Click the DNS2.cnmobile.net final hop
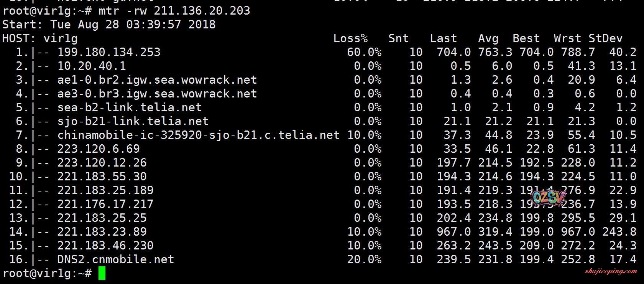The image size is (644, 284). tap(116, 259)
